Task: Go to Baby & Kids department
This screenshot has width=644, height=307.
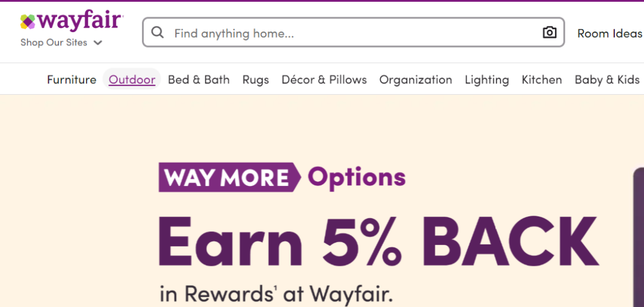Action: click(x=607, y=80)
